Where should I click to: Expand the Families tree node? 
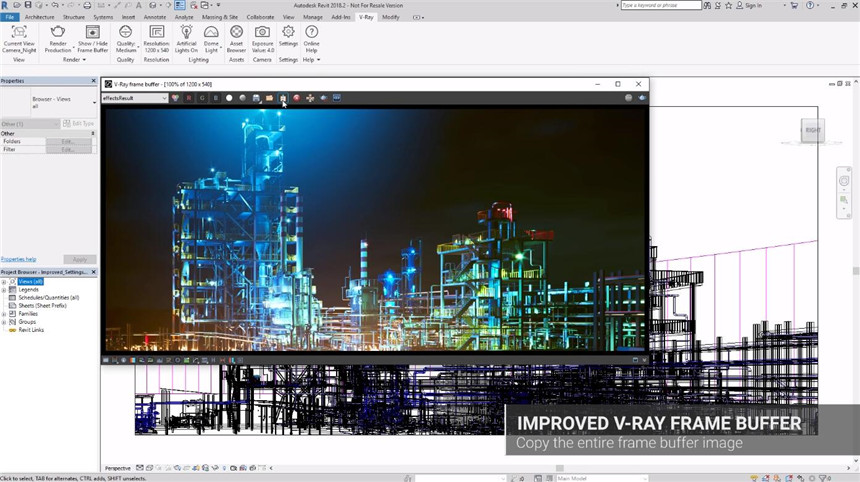(4, 313)
